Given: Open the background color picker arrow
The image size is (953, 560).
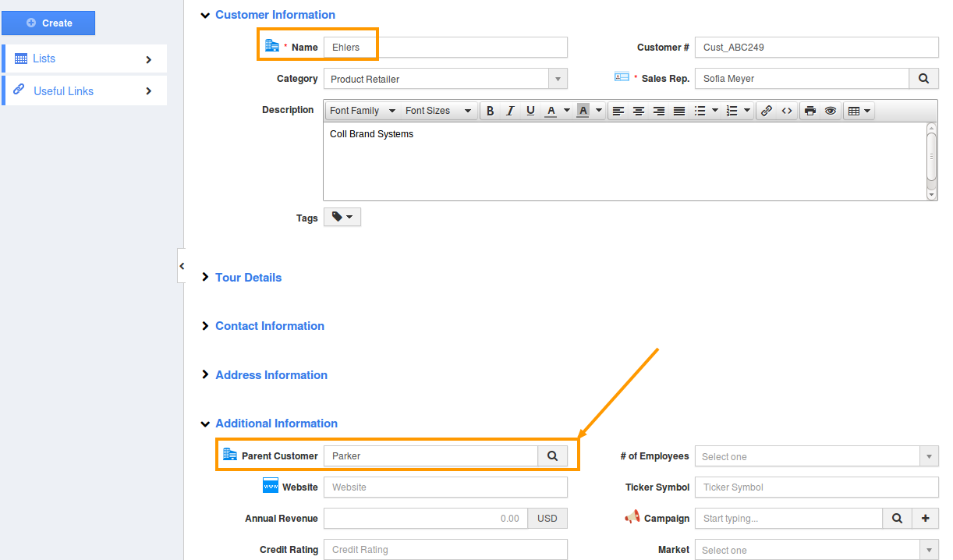Looking at the screenshot, I should click(599, 111).
